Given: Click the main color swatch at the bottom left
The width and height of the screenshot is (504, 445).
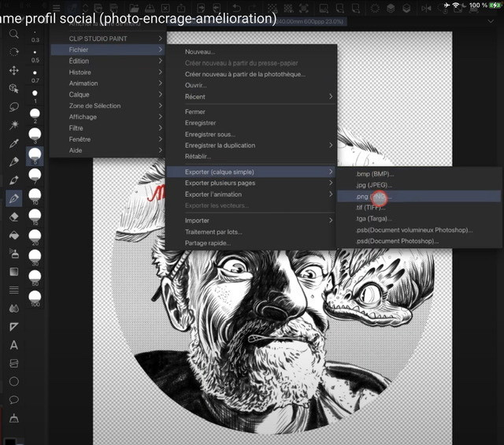Looking at the screenshot, I should pos(10,439).
